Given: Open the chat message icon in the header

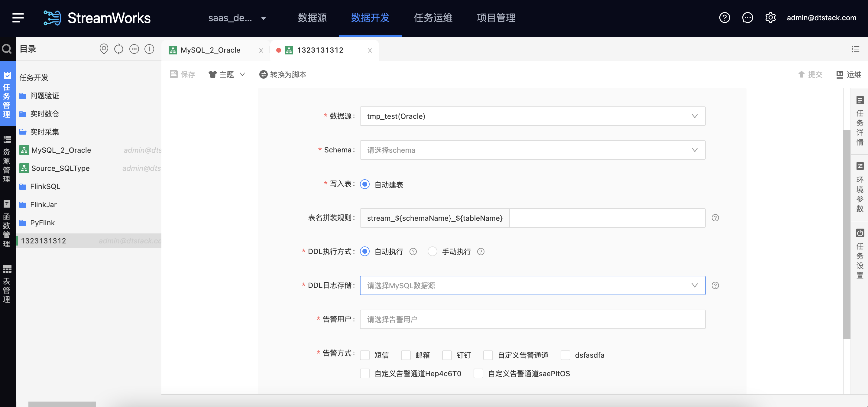Looking at the screenshot, I should [747, 18].
